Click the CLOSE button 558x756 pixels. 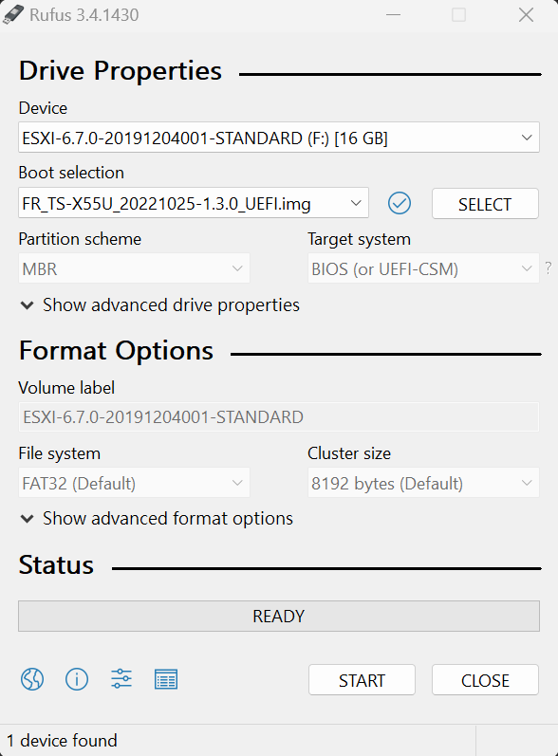485,680
